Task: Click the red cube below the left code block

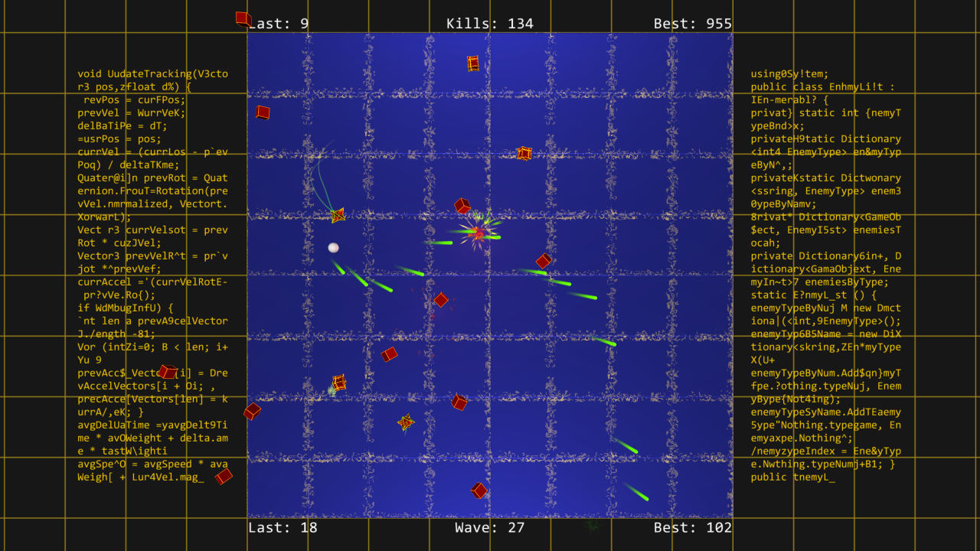Action: pyautogui.click(x=224, y=476)
